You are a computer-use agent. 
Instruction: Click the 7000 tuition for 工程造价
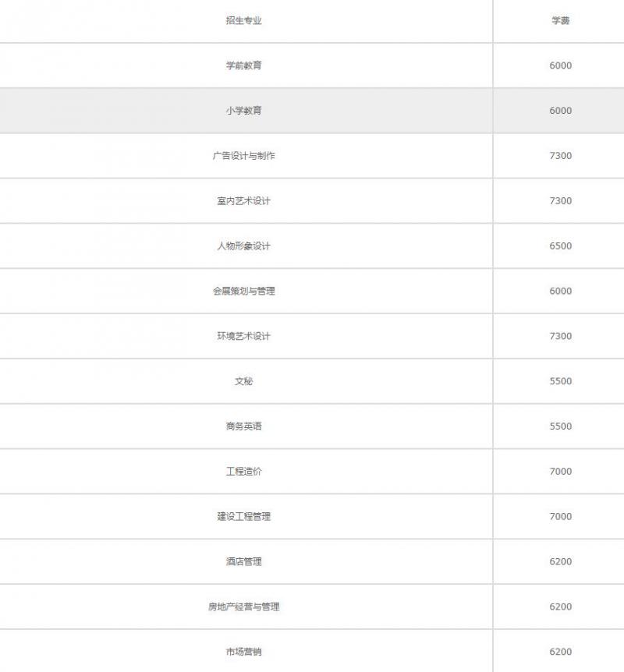[560, 472]
